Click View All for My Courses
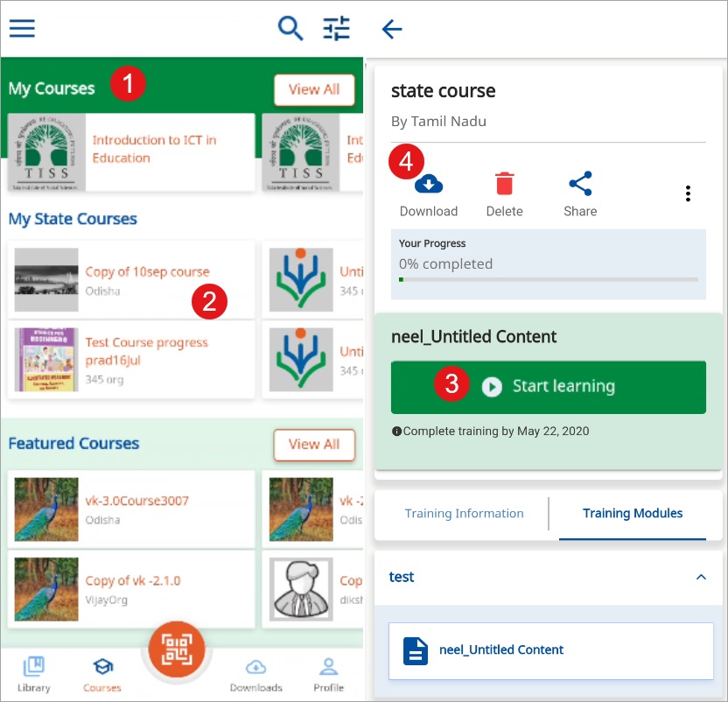The image size is (728, 702). (x=314, y=89)
